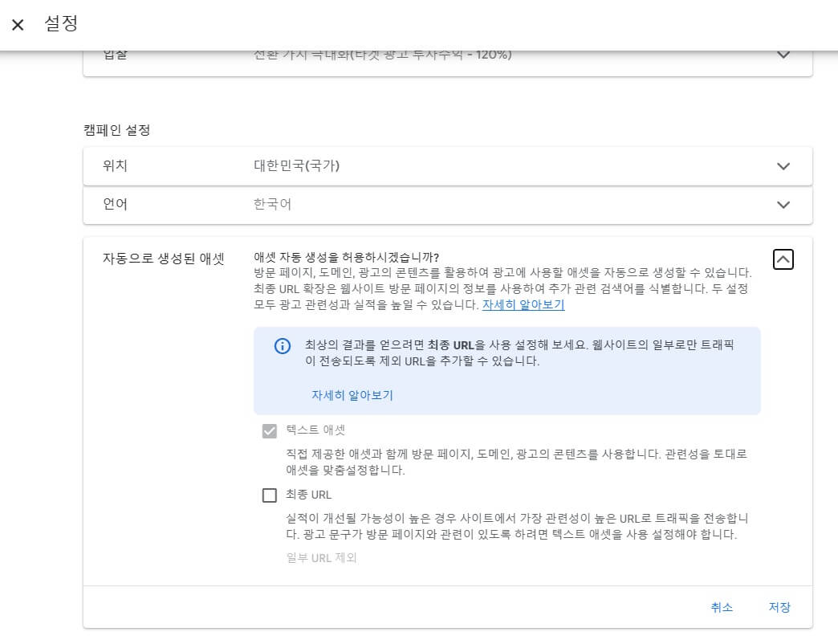
Task: Open the underlined 자세히 알아보기 link in description
Action: (523, 304)
